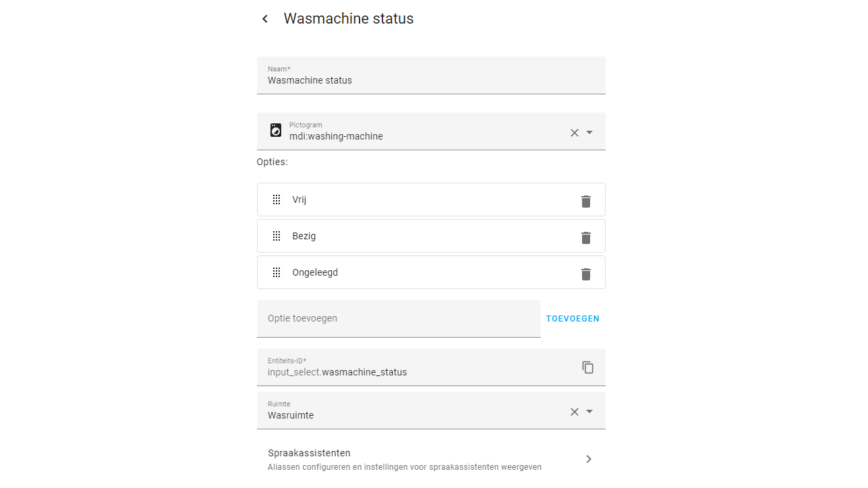
Task: Copy the Entiteits-ID to clipboard
Action: point(588,367)
